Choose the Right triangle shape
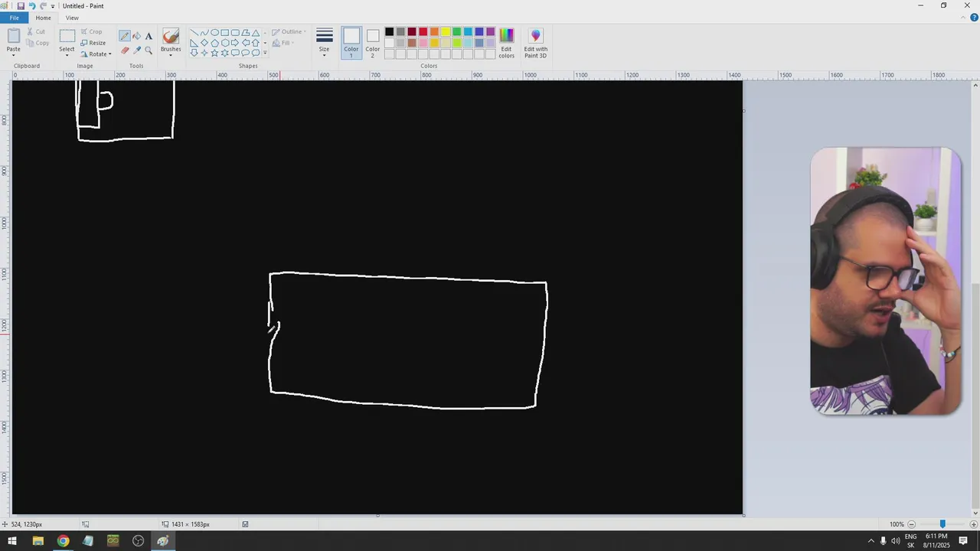The width and height of the screenshot is (980, 551). point(194,43)
